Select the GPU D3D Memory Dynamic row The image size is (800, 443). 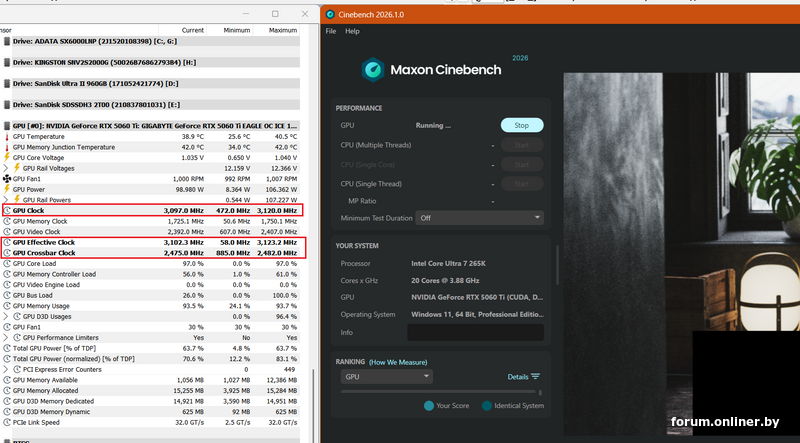(x=151, y=412)
